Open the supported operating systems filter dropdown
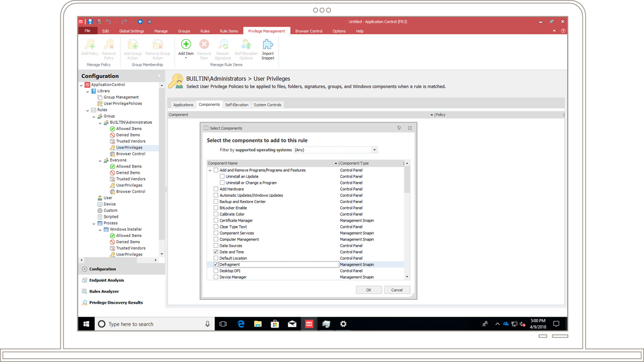Viewport: 644px width, 362px height. pos(374,150)
